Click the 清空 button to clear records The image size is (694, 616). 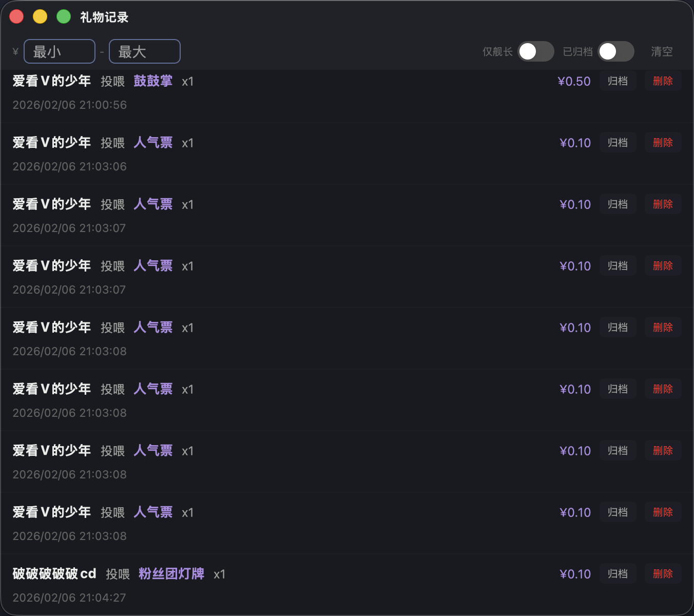[x=662, y=51]
